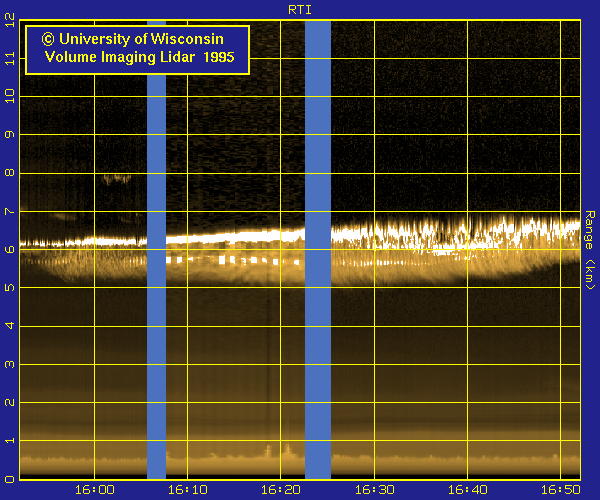
Task: Click the 0 km range tick label
Action: 10,479
